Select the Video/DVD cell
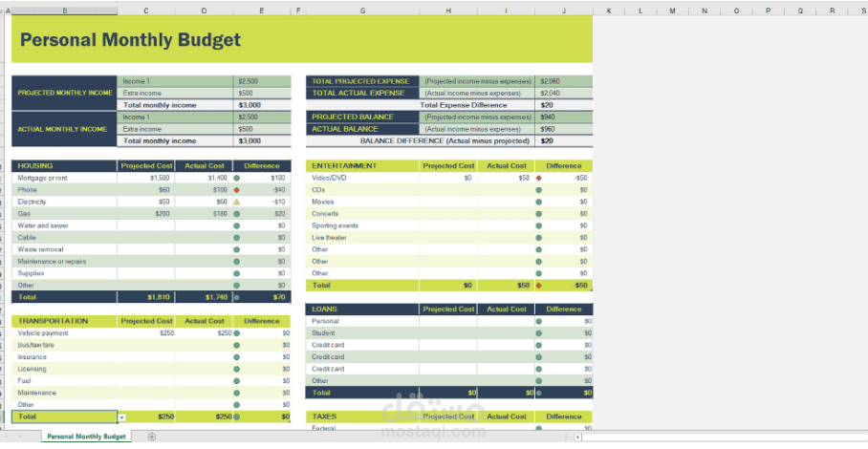Image resolution: width=868 pixels, height=449 pixels. click(362, 178)
